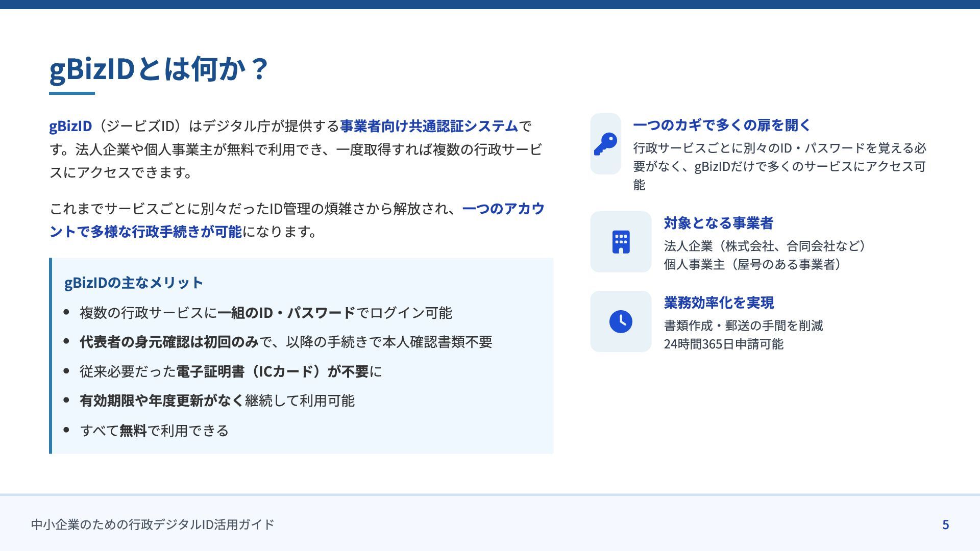The image size is (980, 551).
Task: Click the description starting 行政サービスごとに別々のID
Action: click(780, 166)
